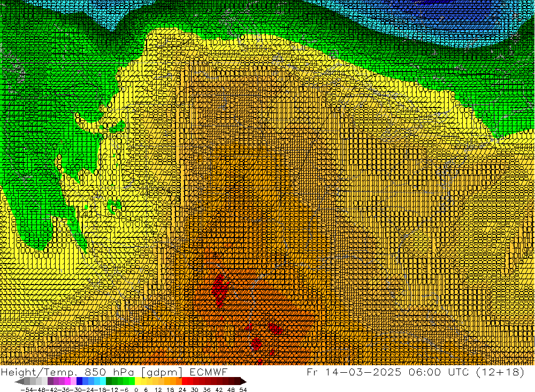Select the dark green legend swatch above "-12"
Screen dimensions: 535x392
click(x=109, y=381)
